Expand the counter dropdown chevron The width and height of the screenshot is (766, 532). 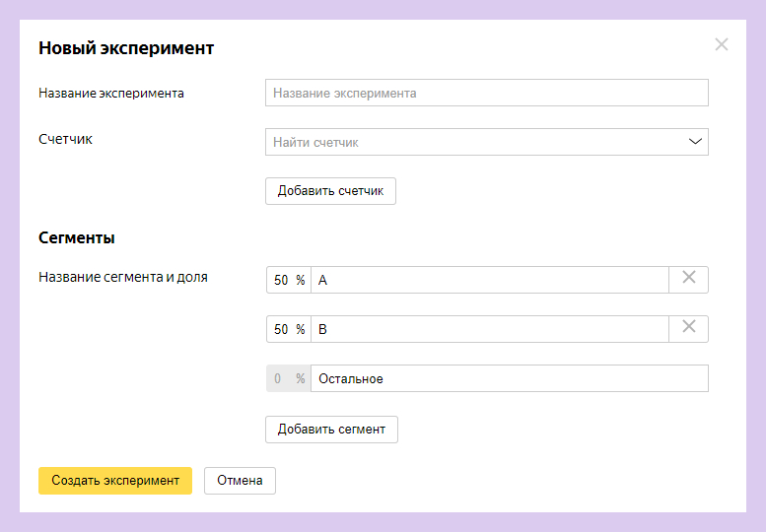(696, 142)
